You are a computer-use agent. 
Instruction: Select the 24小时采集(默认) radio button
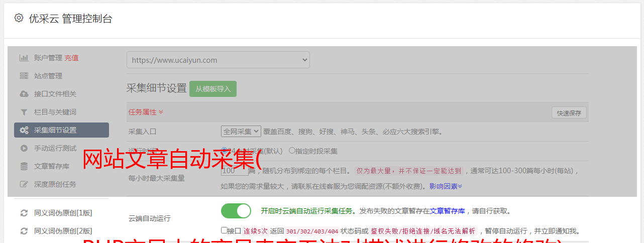pyautogui.click(x=224, y=151)
